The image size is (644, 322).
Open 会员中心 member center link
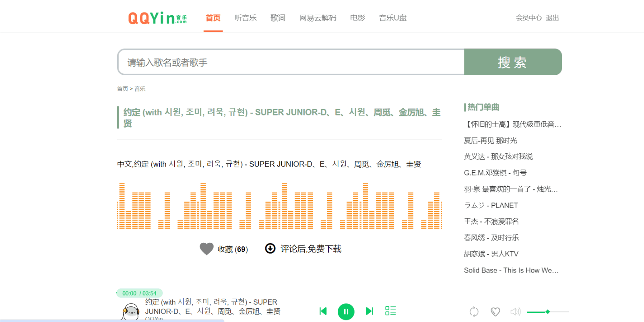click(528, 18)
